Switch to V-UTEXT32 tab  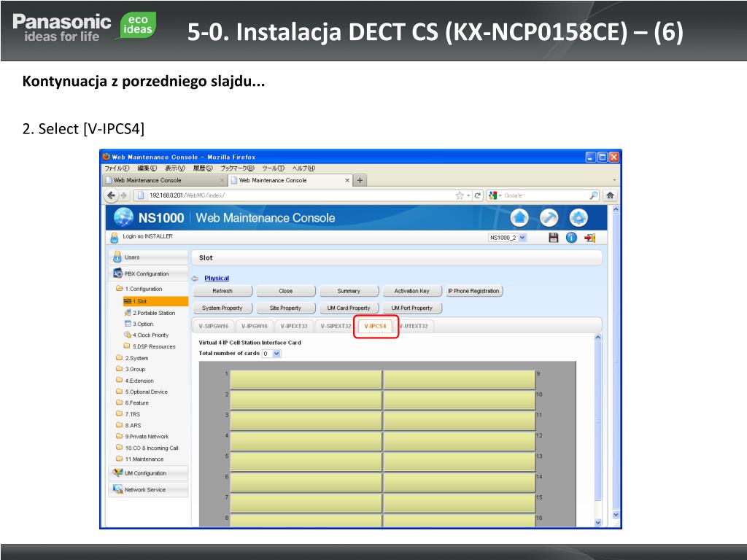[414, 326]
